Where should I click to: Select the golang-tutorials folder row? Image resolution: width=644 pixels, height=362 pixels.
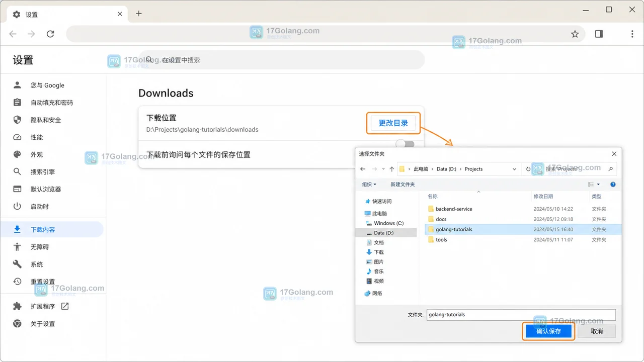523,229
